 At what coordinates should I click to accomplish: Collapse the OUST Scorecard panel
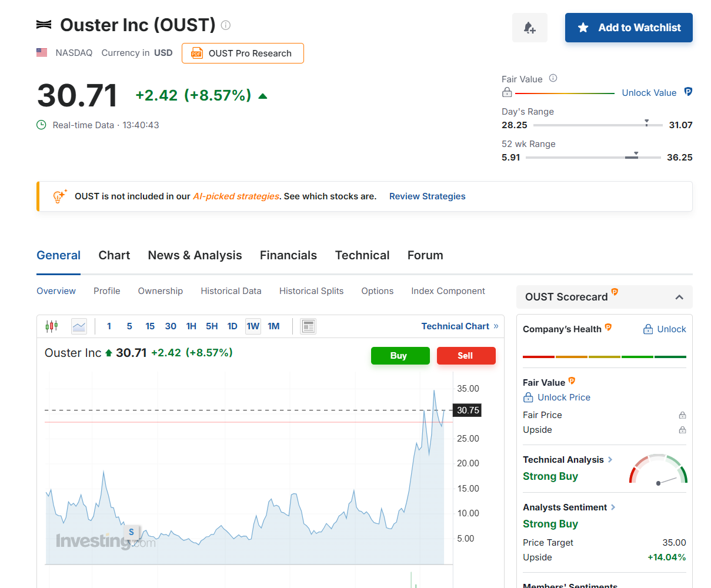pos(679,297)
